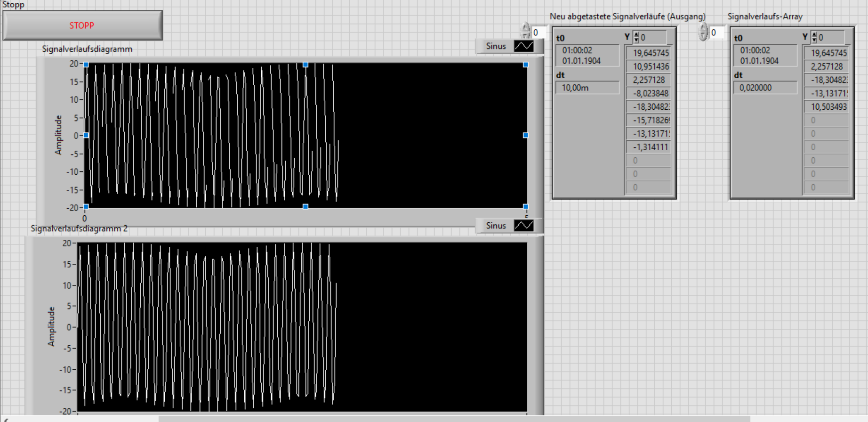Click the top-left resize handle of the upper chart
The width and height of the screenshot is (868, 422).
(86, 65)
